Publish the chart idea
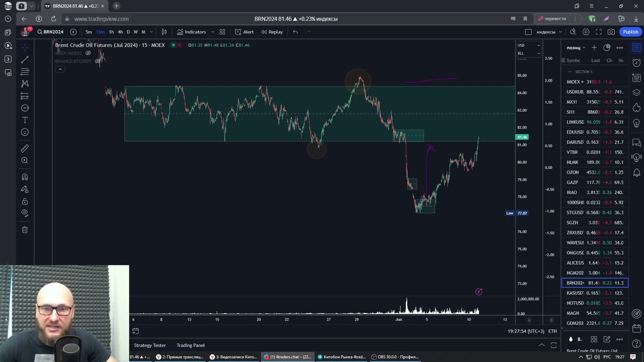644x362 pixels. point(630,32)
